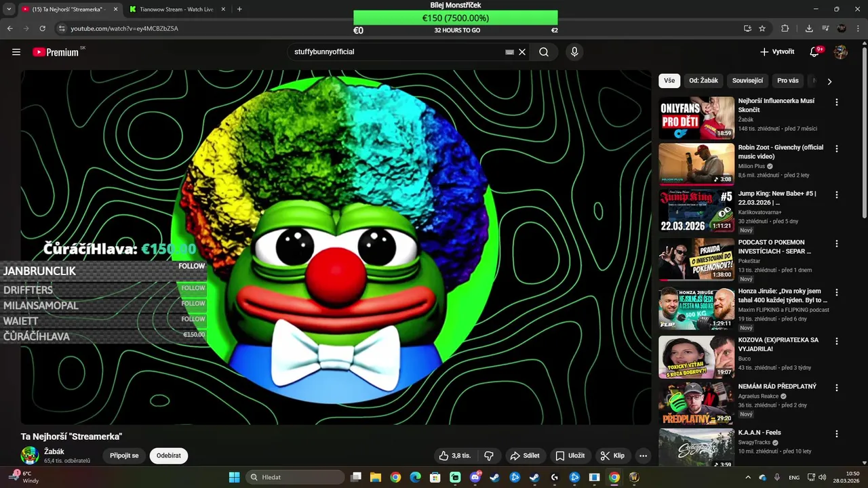Viewport: 868px width, 488px height.
Task: Open weather widget showing 6°C Windy
Action: (24, 477)
